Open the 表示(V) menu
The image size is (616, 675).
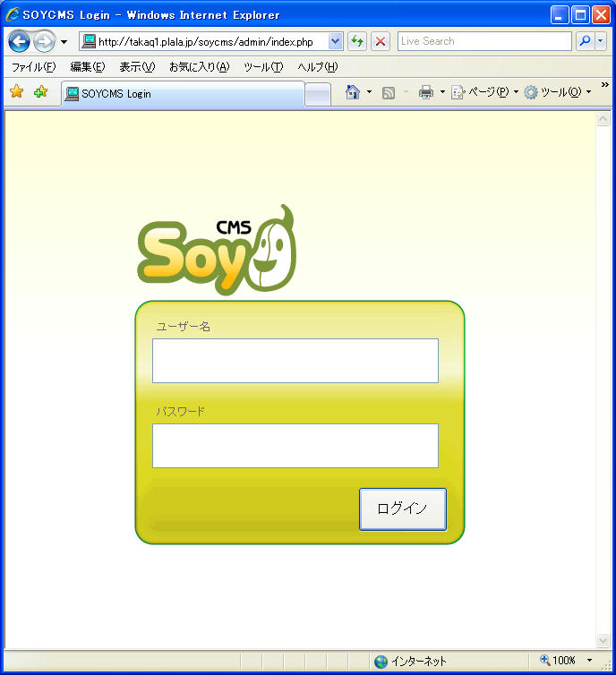pos(137,67)
